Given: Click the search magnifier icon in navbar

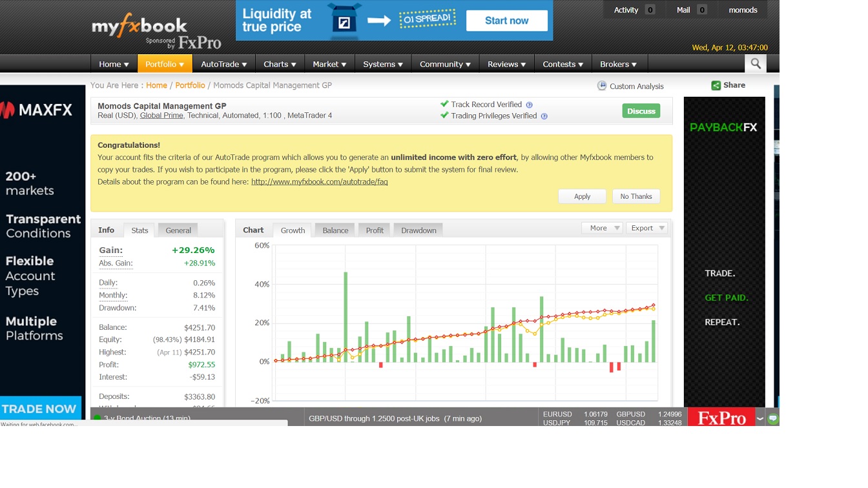Looking at the screenshot, I should [756, 63].
